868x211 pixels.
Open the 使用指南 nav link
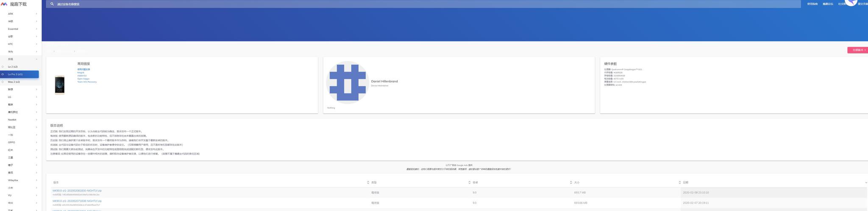tap(812, 4)
